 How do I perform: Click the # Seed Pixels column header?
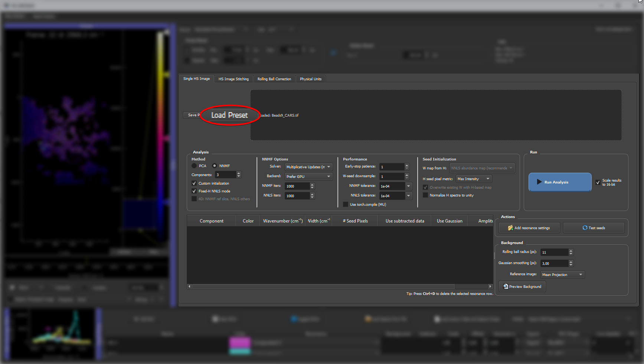(x=355, y=221)
